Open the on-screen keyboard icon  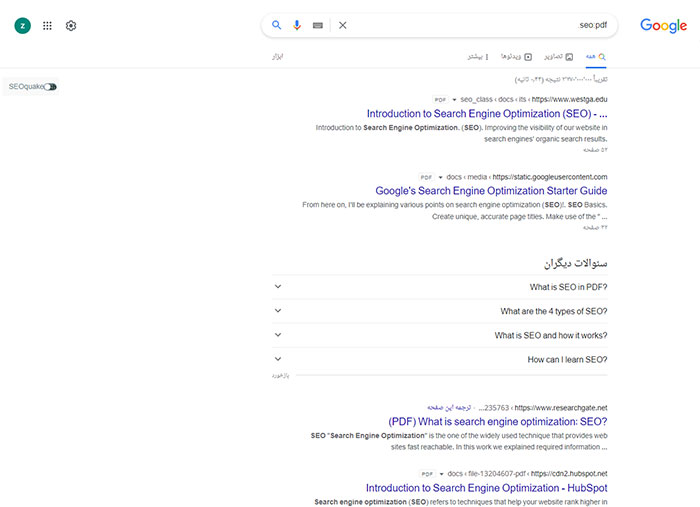point(318,25)
